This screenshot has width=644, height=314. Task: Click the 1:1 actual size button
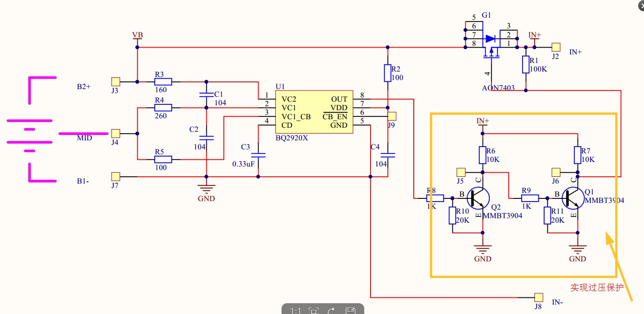pos(296,311)
